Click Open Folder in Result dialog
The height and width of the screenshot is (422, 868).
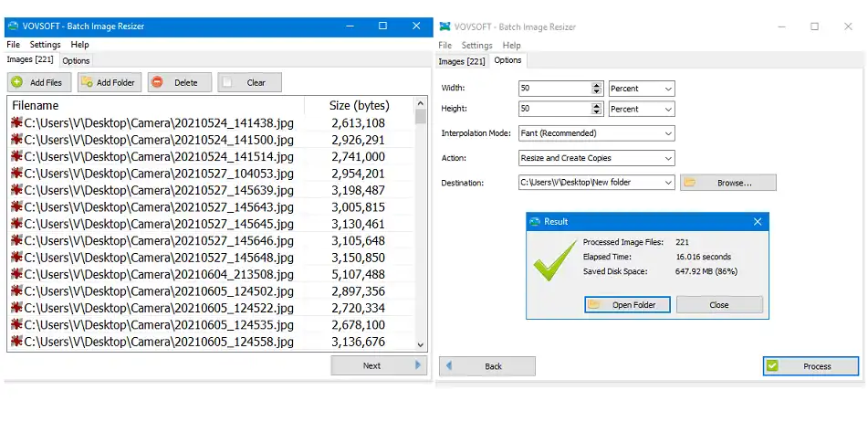tap(627, 304)
